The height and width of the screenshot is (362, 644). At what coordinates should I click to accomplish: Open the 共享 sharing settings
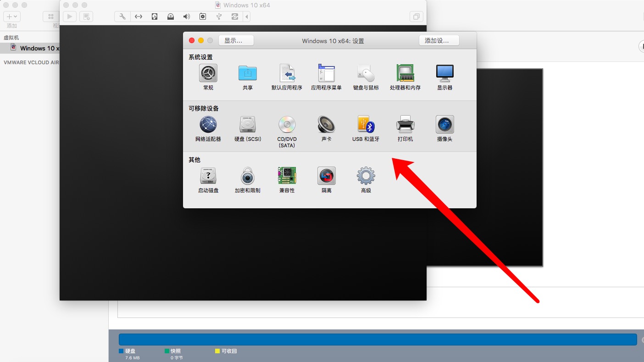tap(248, 77)
